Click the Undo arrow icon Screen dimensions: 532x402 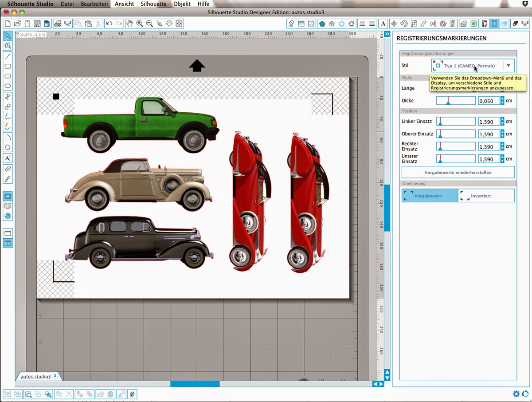[109, 24]
